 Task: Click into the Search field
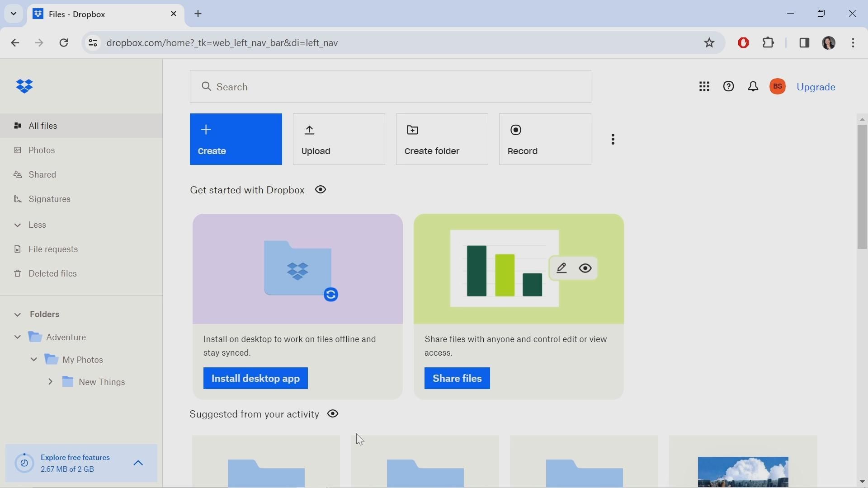tap(390, 86)
